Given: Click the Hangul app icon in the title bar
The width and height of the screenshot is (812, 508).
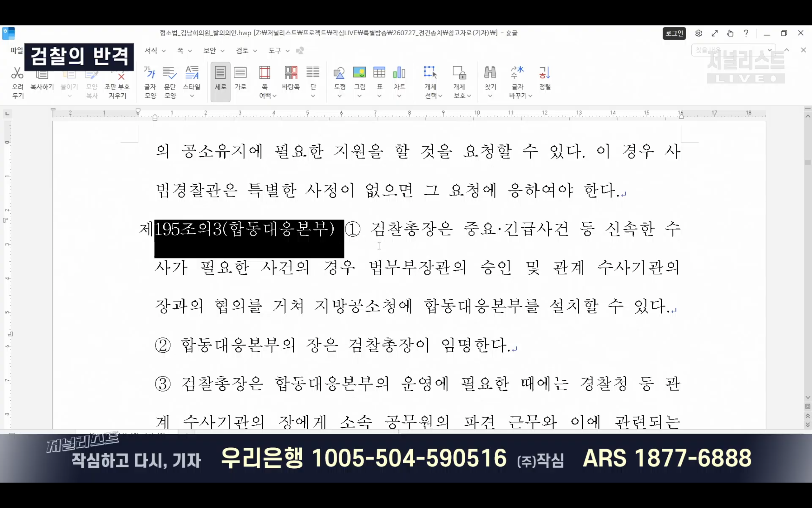Looking at the screenshot, I should click(x=8, y=34).
